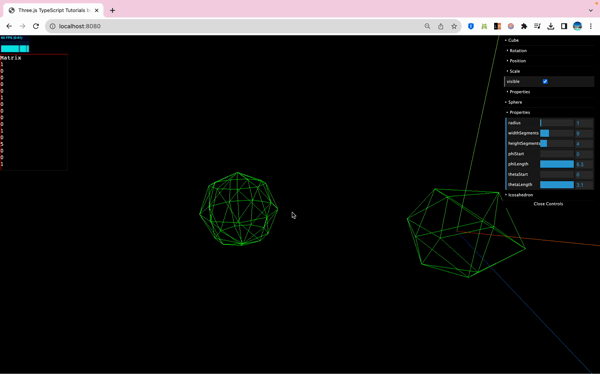Adjust the heightSegments slider

(x=557, y=144)
